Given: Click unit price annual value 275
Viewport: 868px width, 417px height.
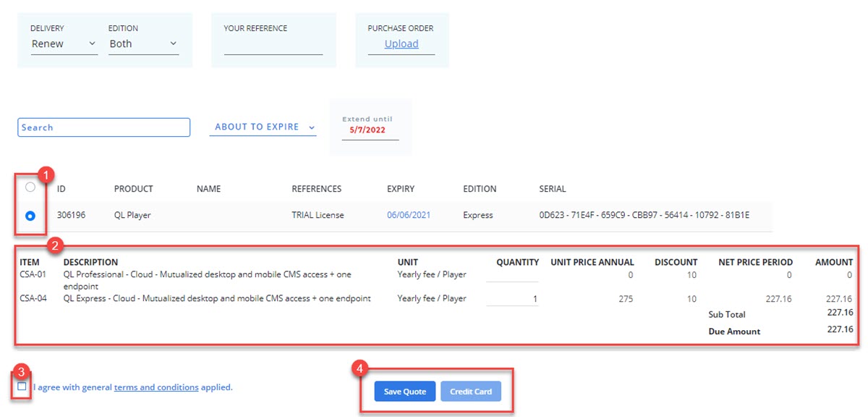Looking at the screenshot, I should pyautogui.click(x=625, y=299).
